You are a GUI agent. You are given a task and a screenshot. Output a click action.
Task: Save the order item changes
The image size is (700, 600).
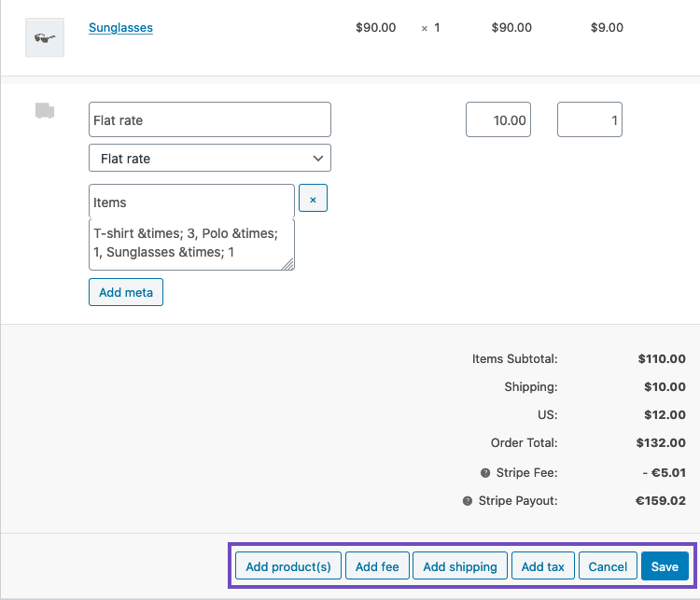coord(665,566)
